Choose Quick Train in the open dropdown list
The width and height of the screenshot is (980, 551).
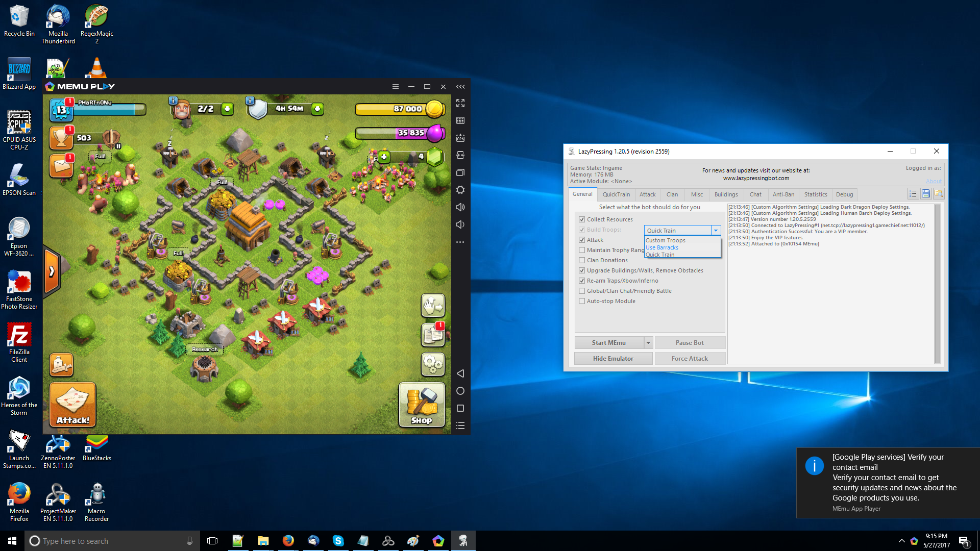682,255
